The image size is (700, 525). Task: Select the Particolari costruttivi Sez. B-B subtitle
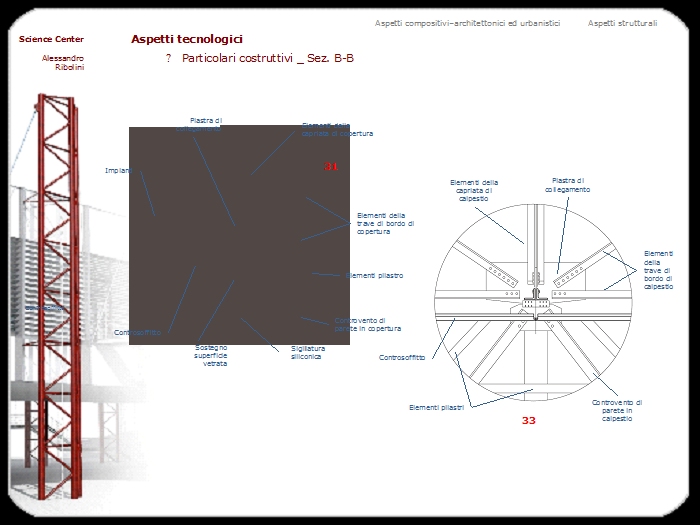[x=267, y=59]
